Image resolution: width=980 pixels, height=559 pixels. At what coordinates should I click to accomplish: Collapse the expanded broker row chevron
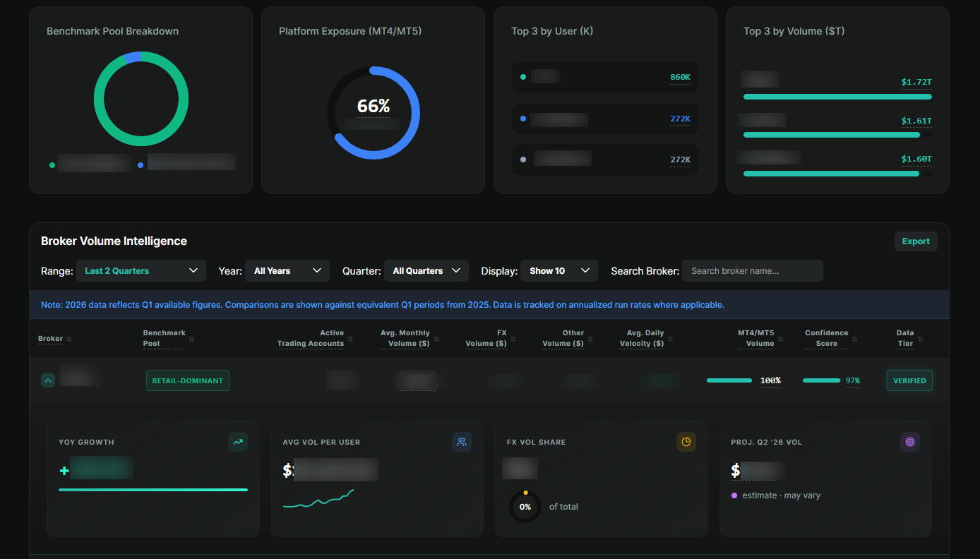click(48, 380)
